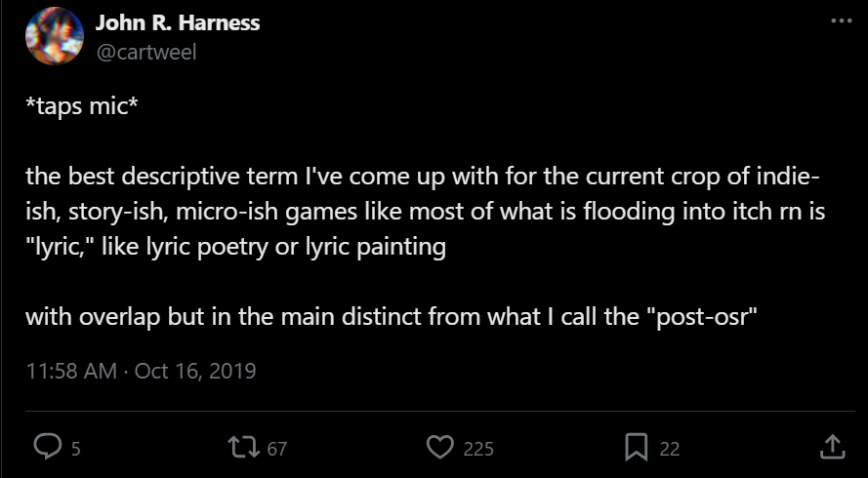
Task: Like the tweet with the heart icon
Action: (441, 447)
